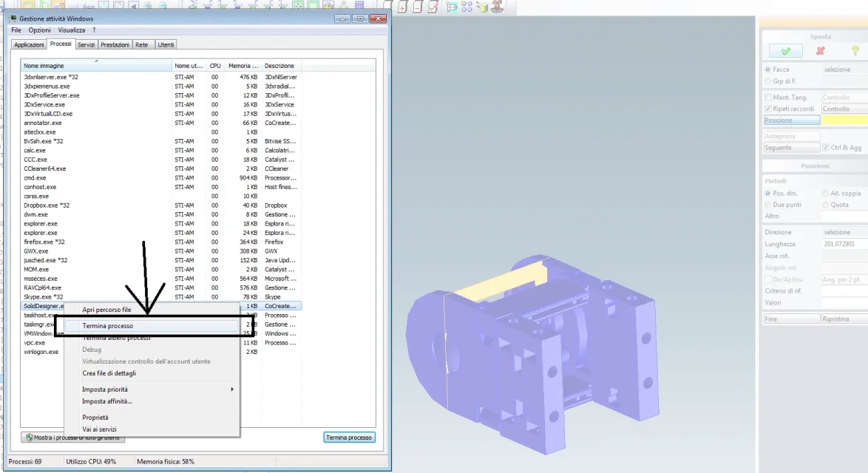This screenshot has height=473, width=868.
Task: Cancel the Sposta operation with red X
Action: click(x=821, y=51)
